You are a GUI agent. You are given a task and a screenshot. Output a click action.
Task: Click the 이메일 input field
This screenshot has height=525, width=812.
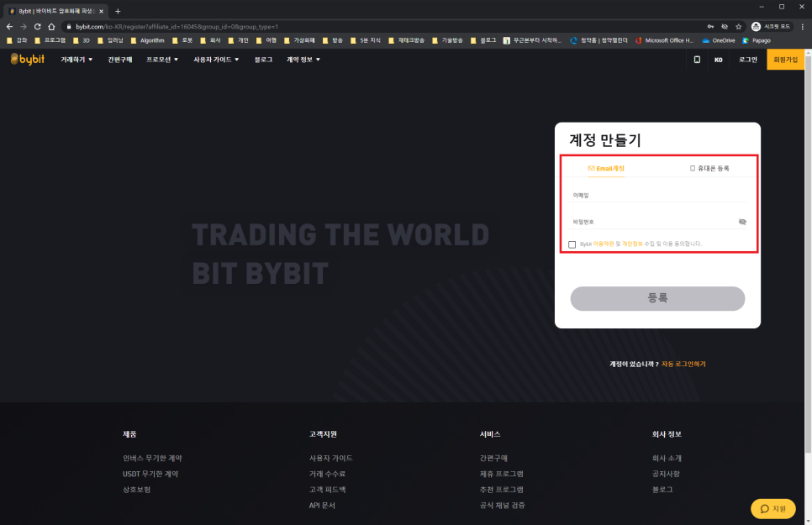point(657,195)
